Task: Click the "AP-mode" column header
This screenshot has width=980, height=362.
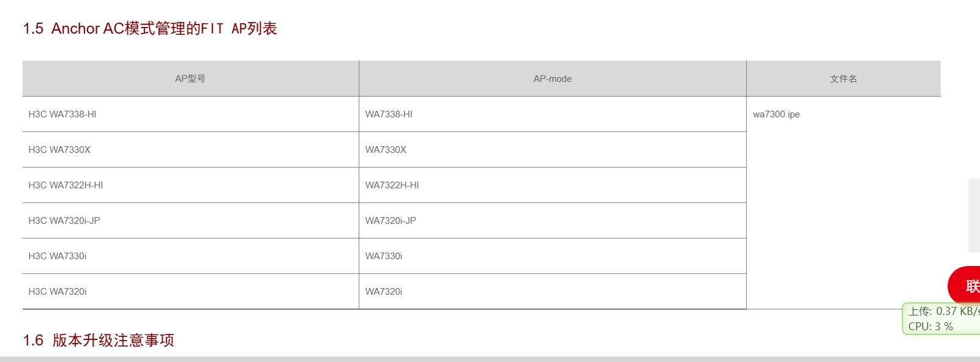Action: 552,79
